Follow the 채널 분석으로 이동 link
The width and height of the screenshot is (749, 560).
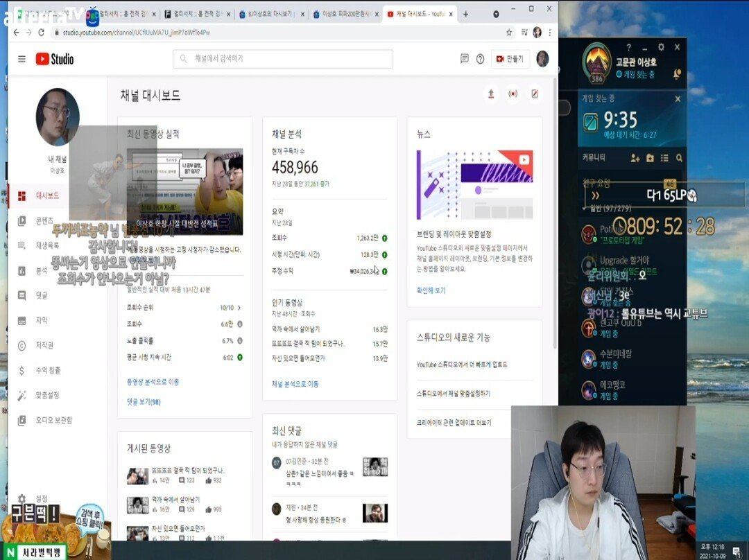point(295,384)
